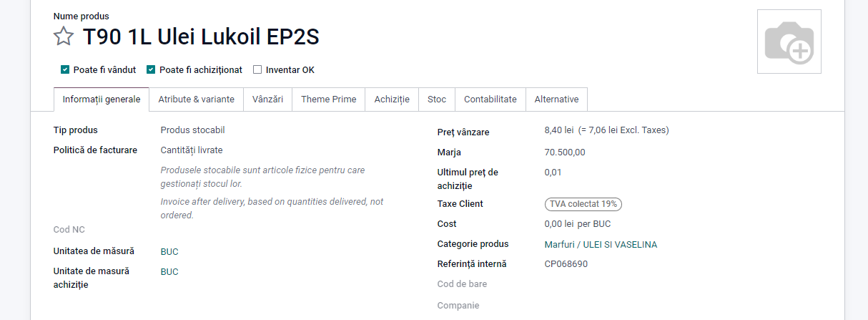Screen dimensions: 868x320
Task: Click the TVA colectat 19% tag
Action: click(583, 204)
